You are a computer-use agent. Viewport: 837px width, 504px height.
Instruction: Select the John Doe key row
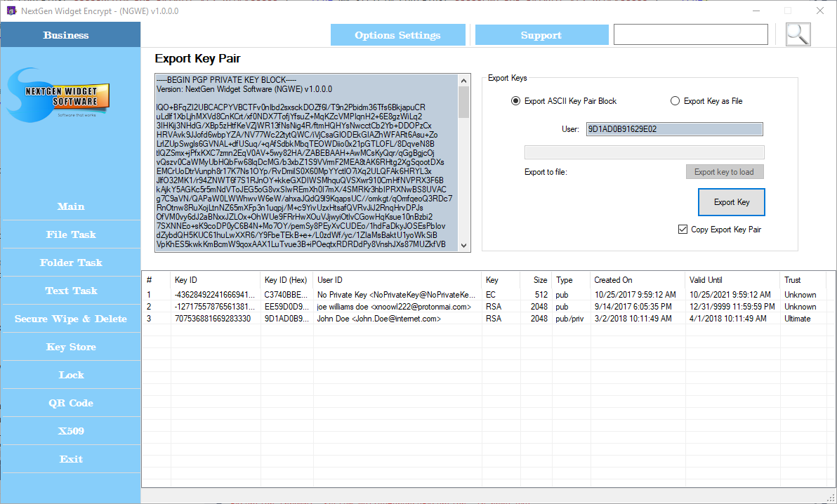pyautogui.click(x=484, y=319)
